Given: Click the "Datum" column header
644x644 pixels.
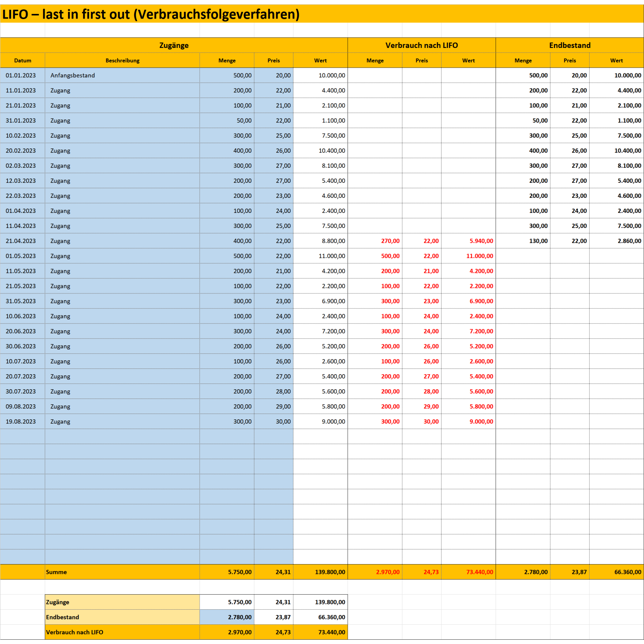Looking at the screenshot, I should point(23,60).
